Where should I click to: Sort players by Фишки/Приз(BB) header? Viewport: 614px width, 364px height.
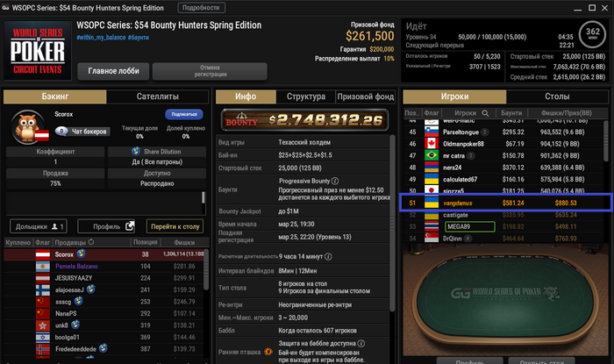pyautogui.click(x=567, y=113)
